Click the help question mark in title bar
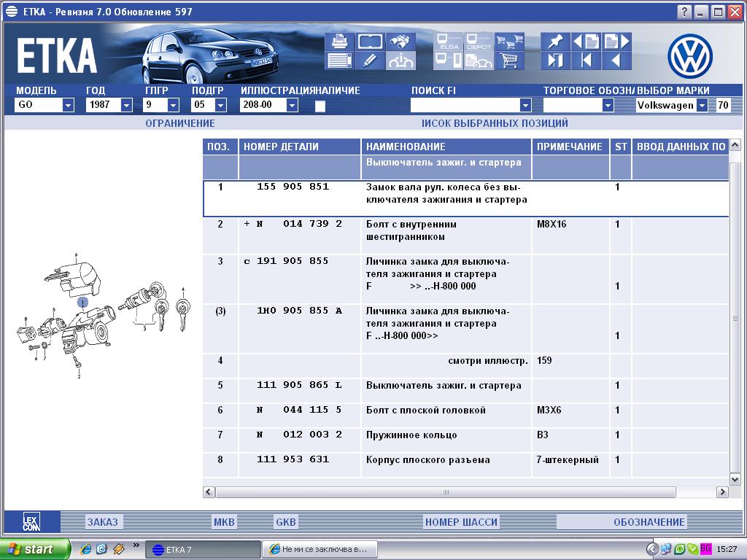This screenshot has height=560, width=747. (684, 12)
